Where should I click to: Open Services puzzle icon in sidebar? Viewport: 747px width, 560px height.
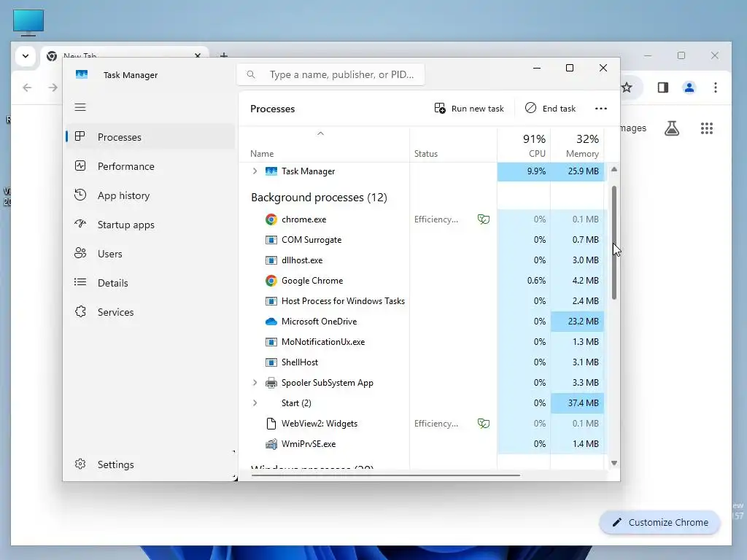[80, 311]
